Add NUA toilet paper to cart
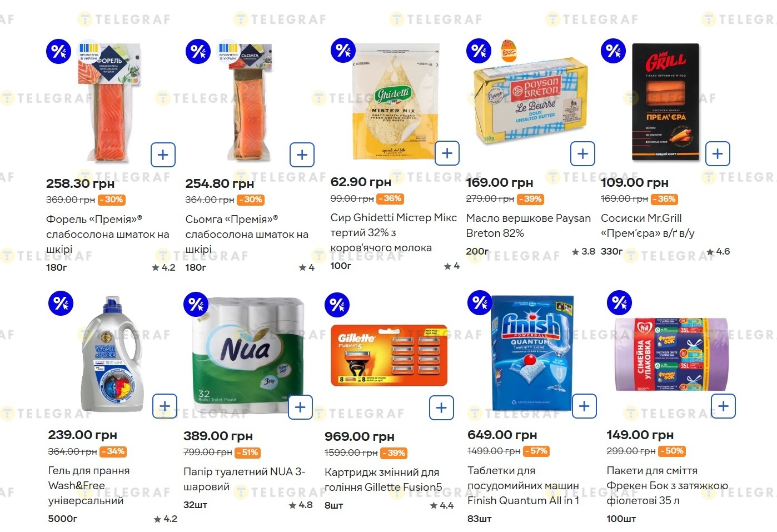The image size is (777, 532). [x=300, y=407]
